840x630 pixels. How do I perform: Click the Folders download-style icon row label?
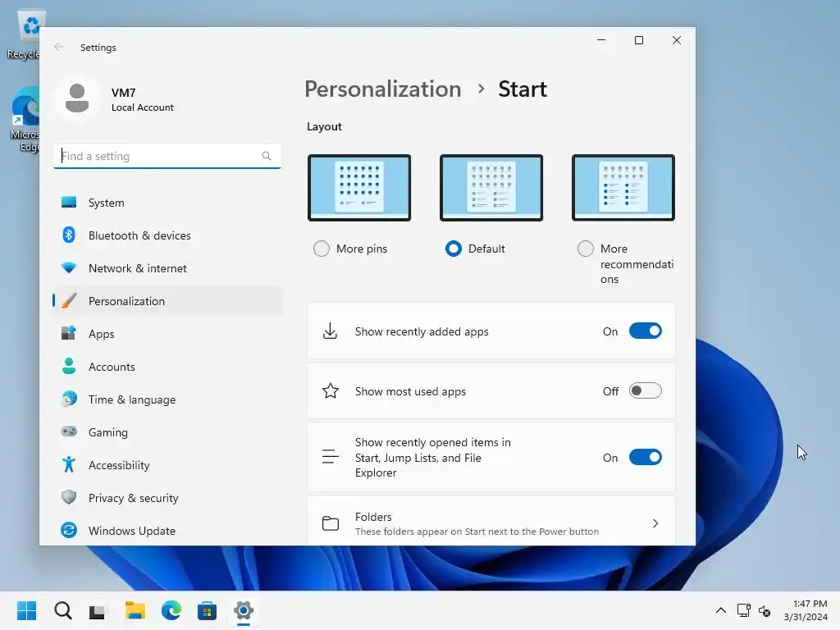(x=373, y=517)
